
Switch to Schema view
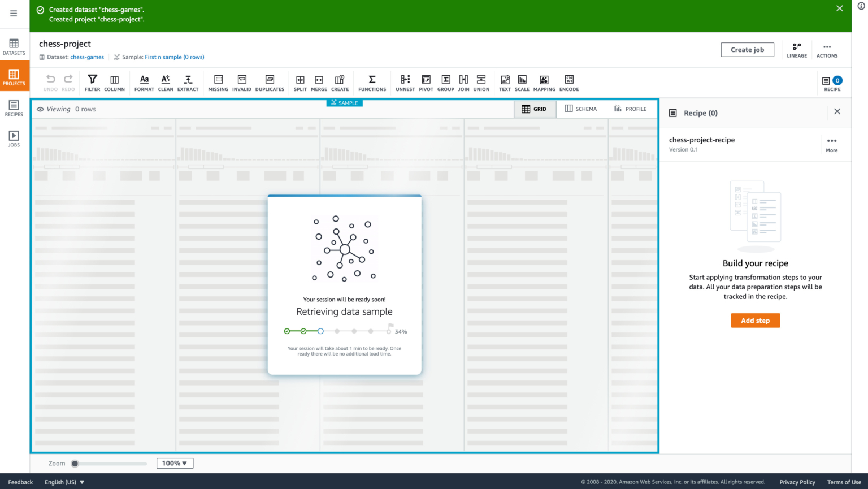pos(581,109)
